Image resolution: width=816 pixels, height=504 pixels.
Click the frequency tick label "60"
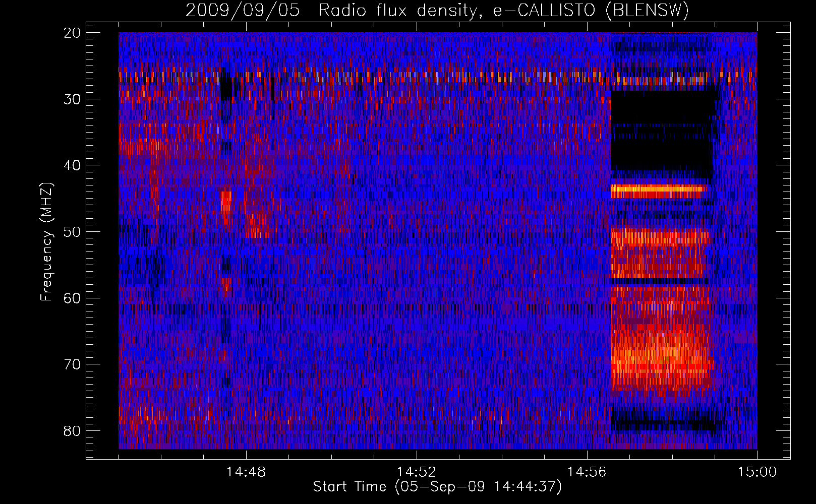coord(73,298)
